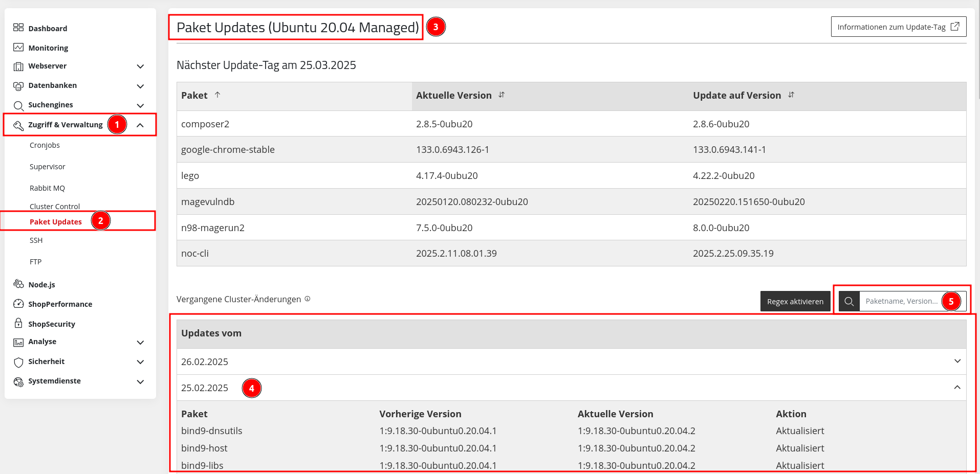Click the ShopSecurity padlock icon

click(18, 323)
